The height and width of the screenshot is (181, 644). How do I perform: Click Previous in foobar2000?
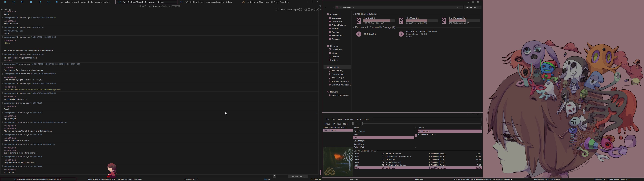click(337, 124)
